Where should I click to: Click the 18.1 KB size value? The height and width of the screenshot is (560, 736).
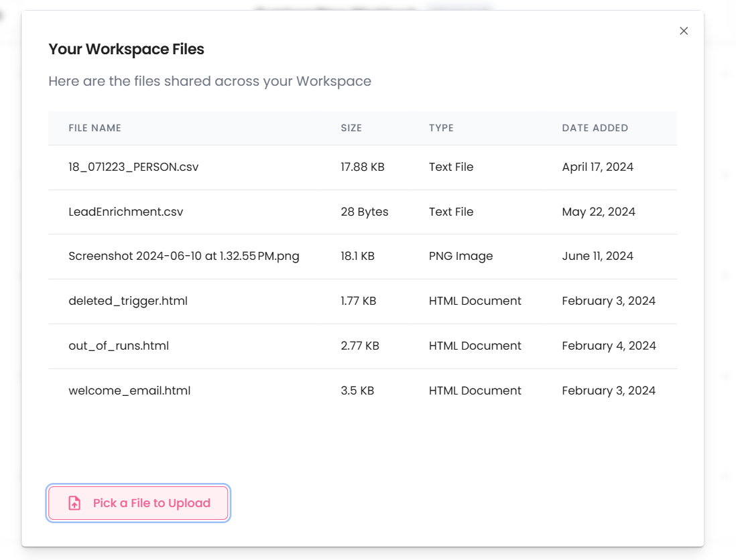358,256
